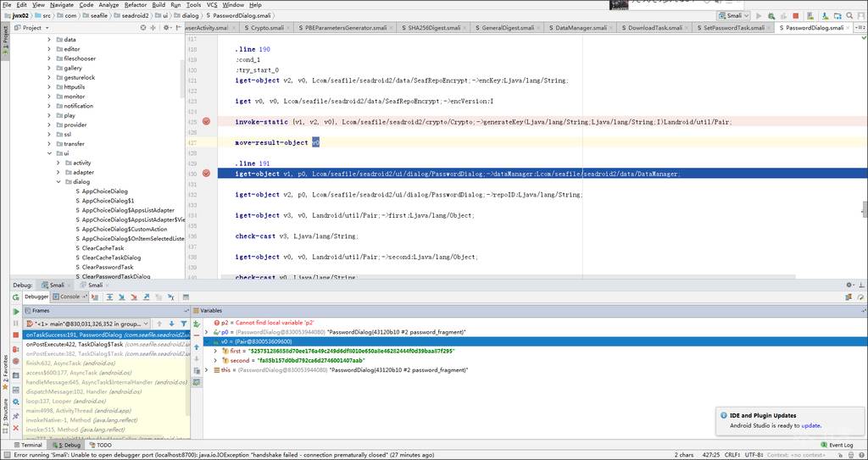Image resolution: width=868 pixels, height=460 pixels.
Task: Remove watch with red minus icon
Action: click(197, 335)
